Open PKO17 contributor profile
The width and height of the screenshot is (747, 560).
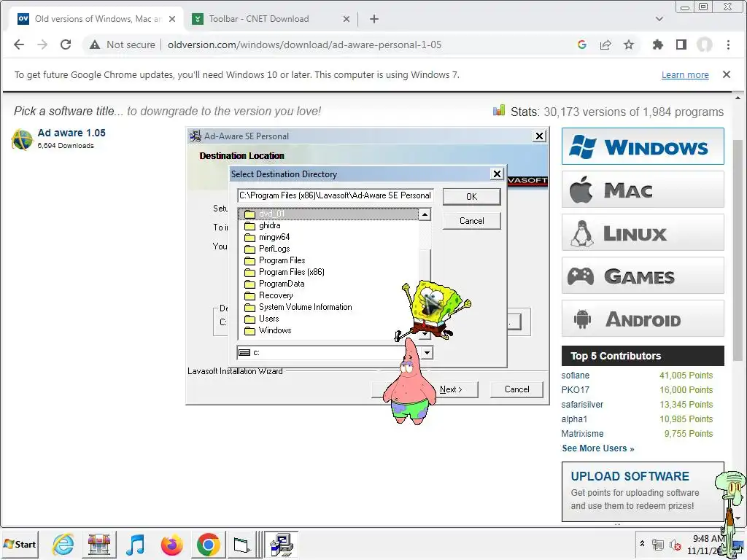click(575, 390)
